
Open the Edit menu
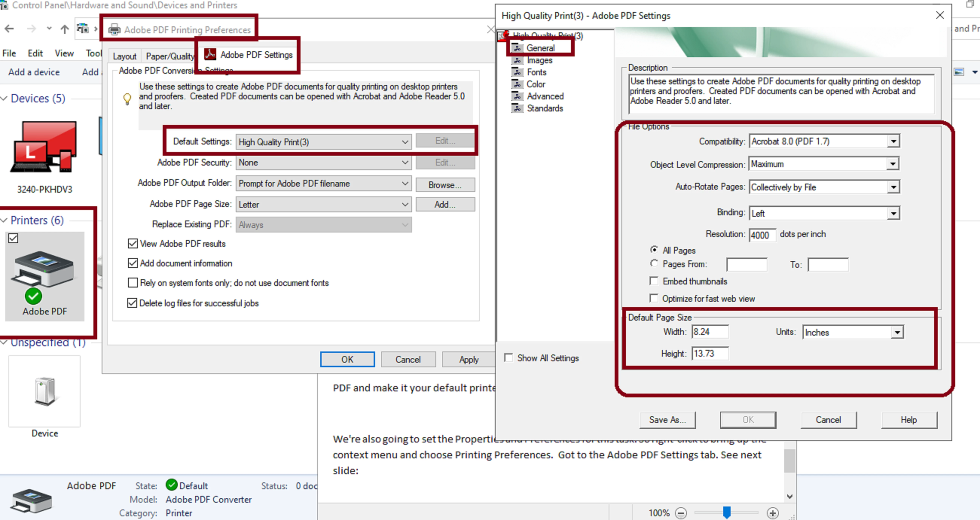click(35, 53)
